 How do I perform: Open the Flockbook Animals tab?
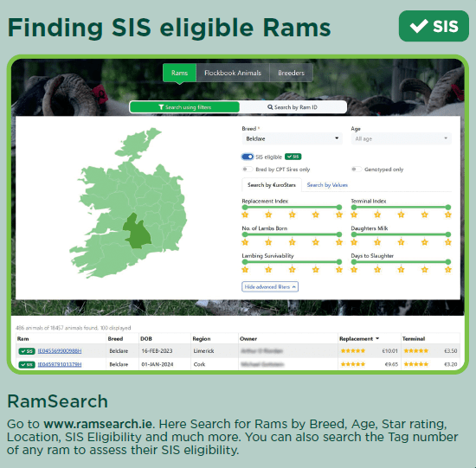(x=233, y=73)
